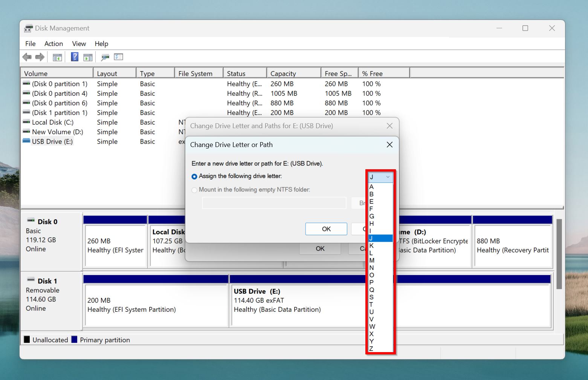Open the Action menu
The image size is (588, 380).
coord(53,44)
